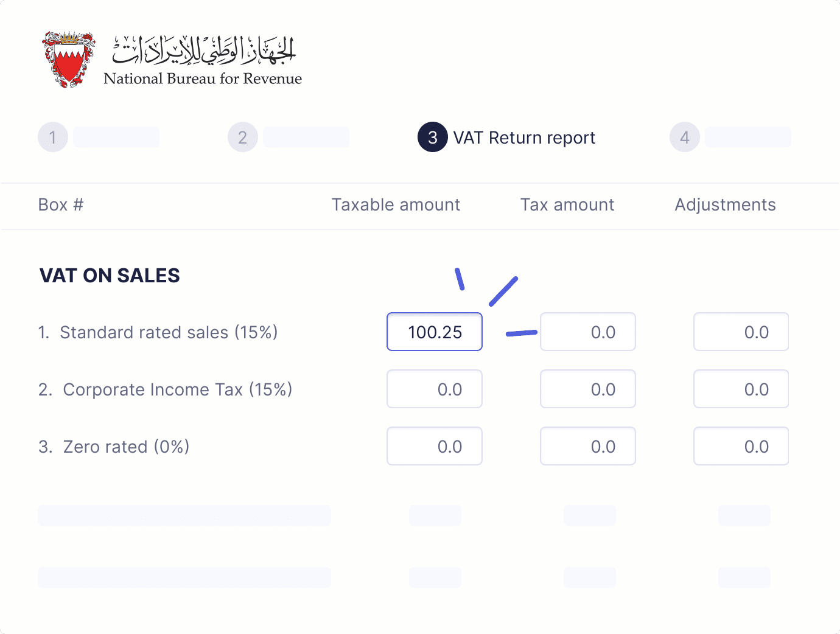Go to step 2 circle
This screenshot has height=634, width=840.
coord(243,138)
